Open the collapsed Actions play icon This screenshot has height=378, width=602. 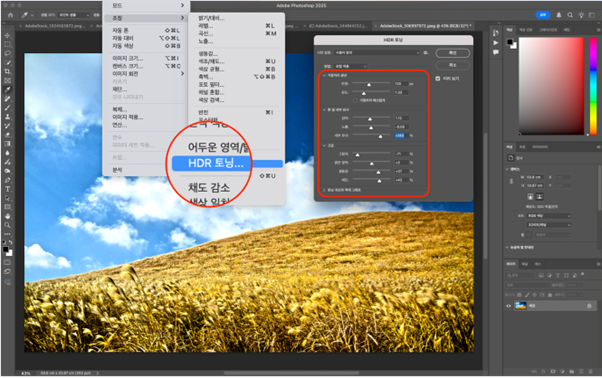[x=496, y=43]
